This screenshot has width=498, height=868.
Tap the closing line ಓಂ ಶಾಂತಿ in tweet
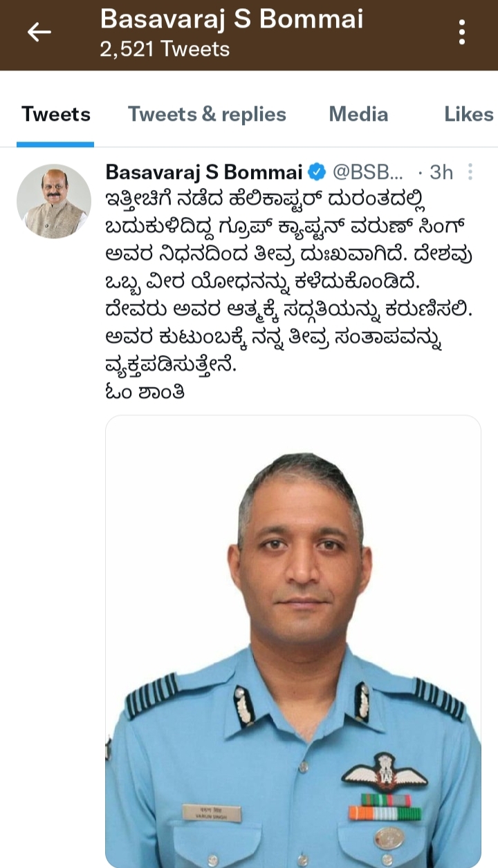click(145, 391)
